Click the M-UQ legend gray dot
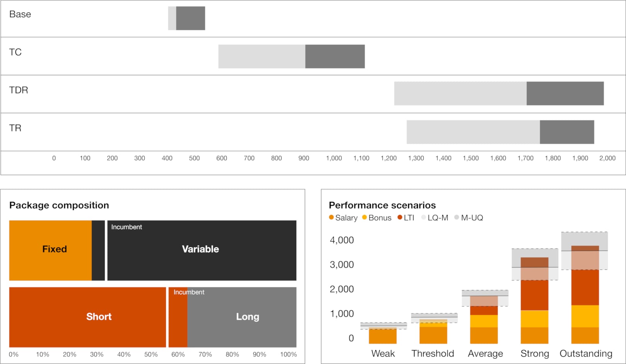This screenshot has height=364, width=626. (x=457, y=218)
